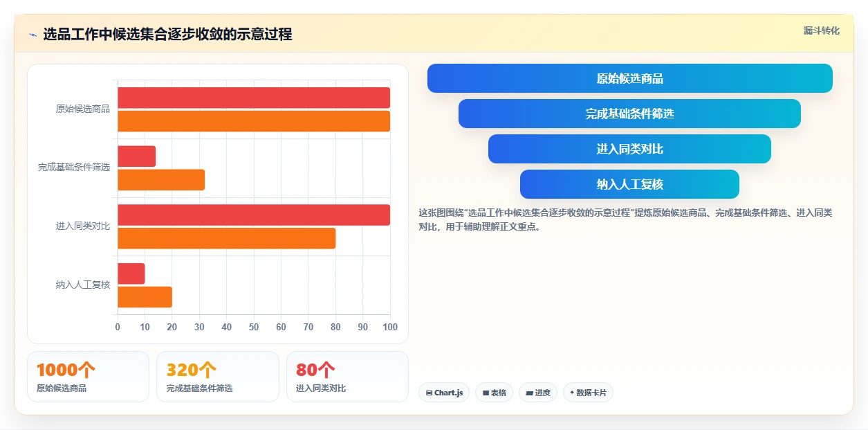This screenshot has width=868, height=430.
Task: Click the bar icon in the 进度 tag
Action: (529, 393)
